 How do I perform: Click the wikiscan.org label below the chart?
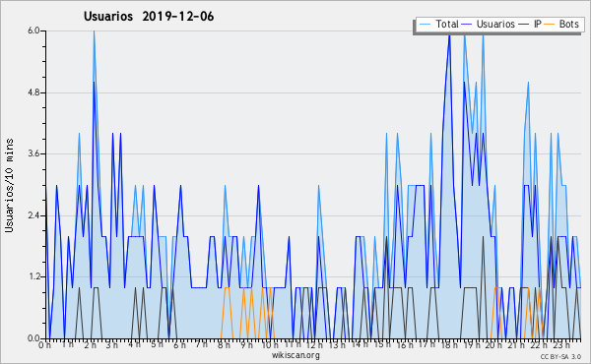tap(295, 355)
